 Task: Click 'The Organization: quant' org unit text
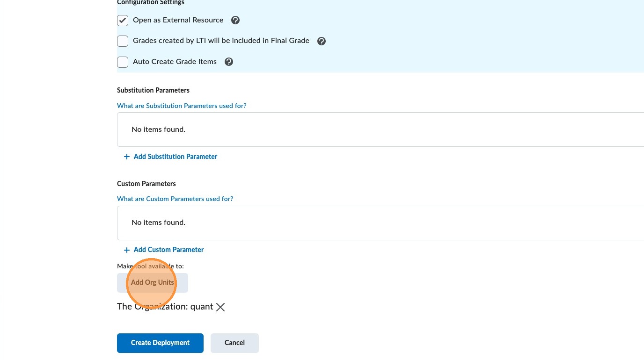point(165,307)
